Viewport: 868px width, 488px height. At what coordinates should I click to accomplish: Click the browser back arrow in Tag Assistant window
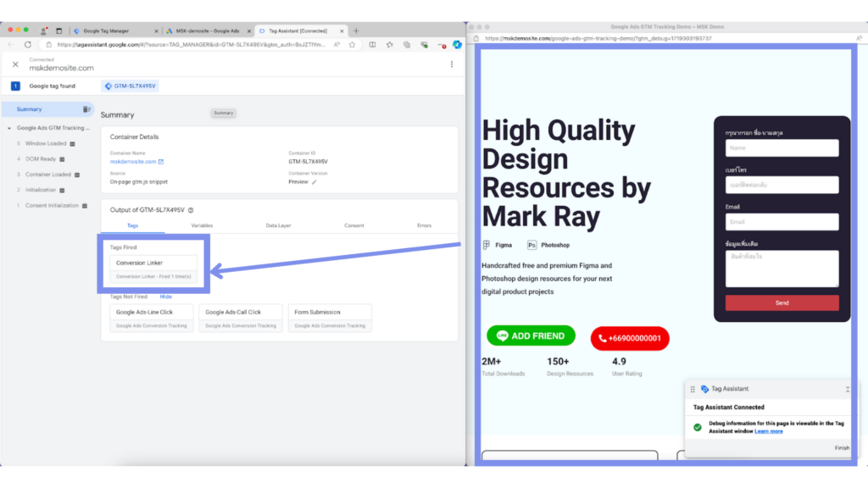point(12,45)
